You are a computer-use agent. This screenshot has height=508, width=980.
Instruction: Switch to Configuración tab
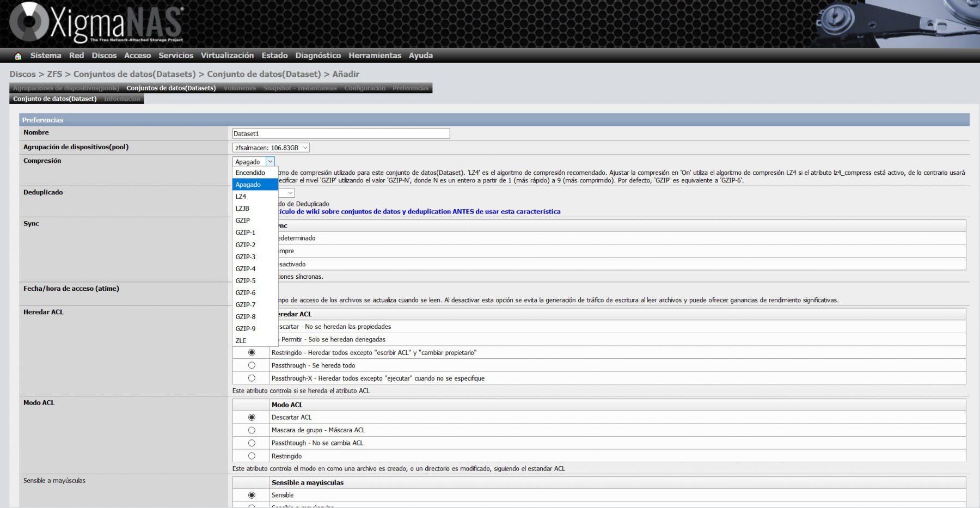coord(365,88)
